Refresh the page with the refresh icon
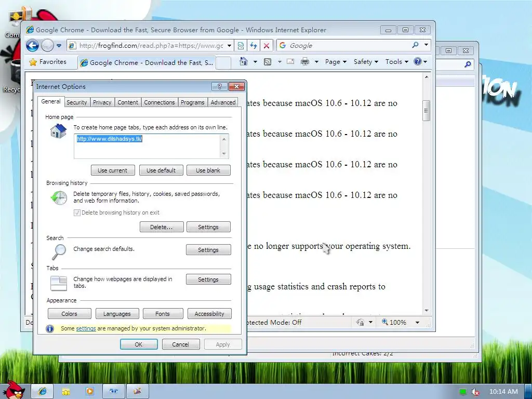 (x=254, y=46)
